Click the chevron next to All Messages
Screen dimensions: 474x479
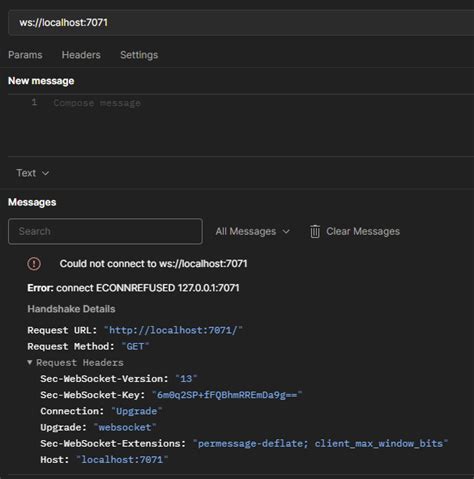pyautogui.click(x=286, y=232)
